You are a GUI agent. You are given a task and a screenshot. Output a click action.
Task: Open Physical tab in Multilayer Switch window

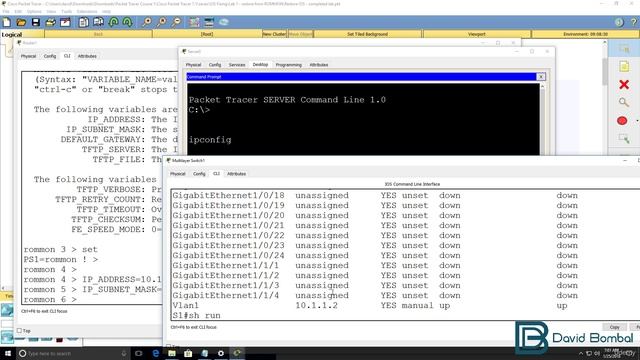(x=178, y=174)
